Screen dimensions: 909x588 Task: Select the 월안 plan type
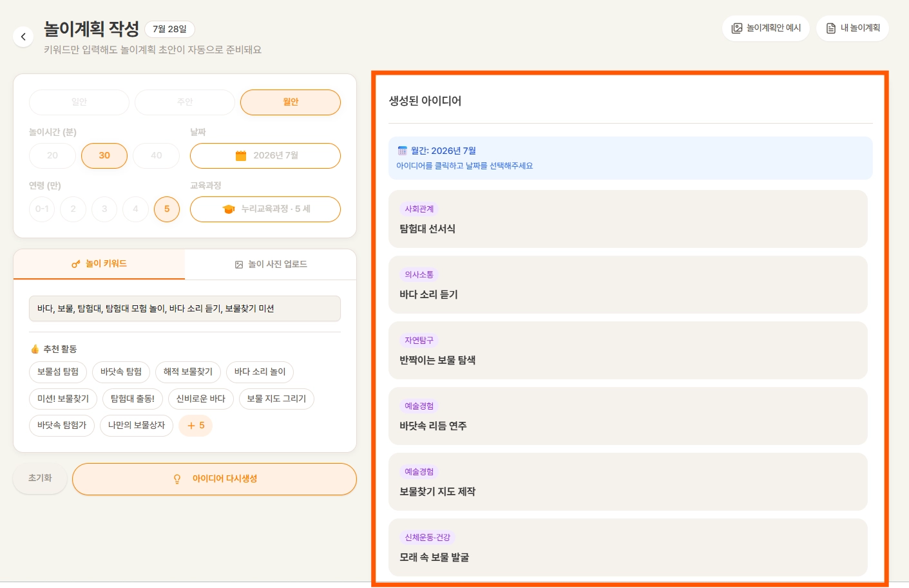291,102
